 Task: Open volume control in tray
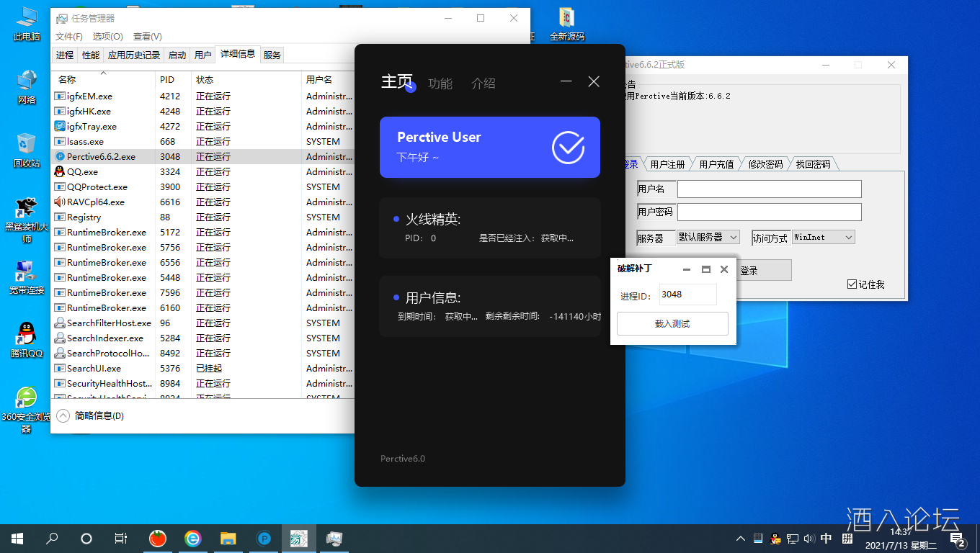[x=809, y=539]
